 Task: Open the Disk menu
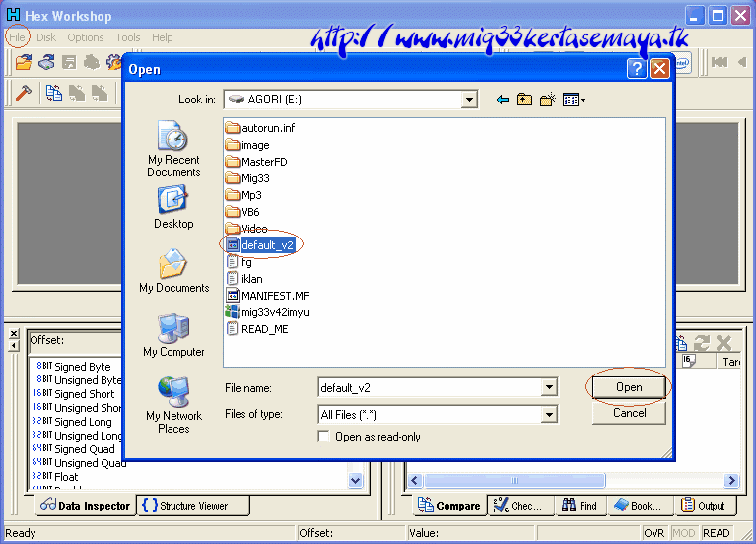point(46,37)
